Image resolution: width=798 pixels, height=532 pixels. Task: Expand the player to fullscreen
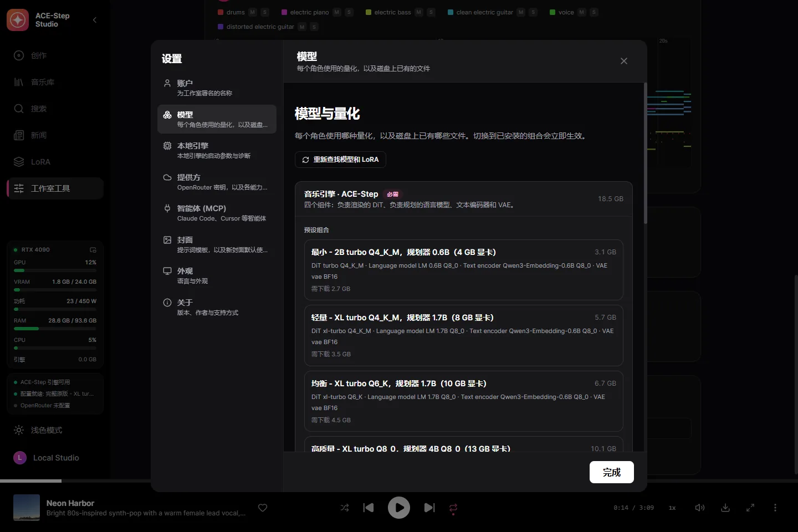tap(750, 508)
